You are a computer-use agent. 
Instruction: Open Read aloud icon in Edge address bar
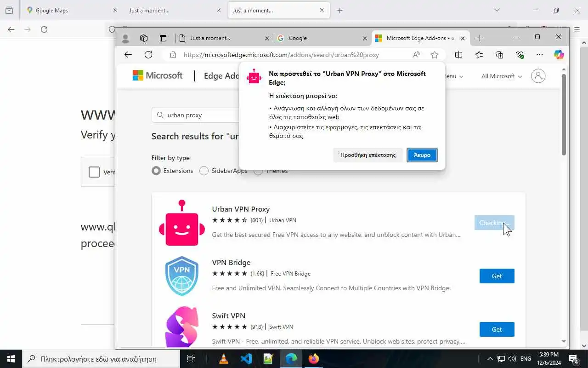(416, 55)
